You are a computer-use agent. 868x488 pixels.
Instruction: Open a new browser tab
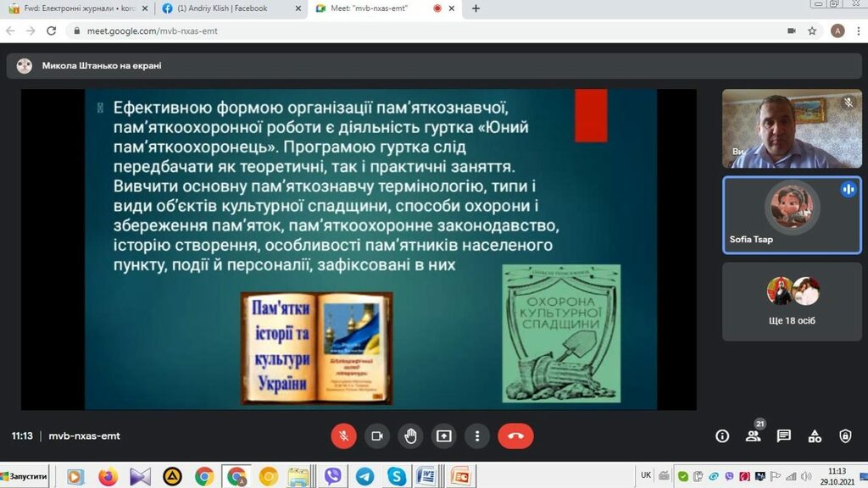476,8
